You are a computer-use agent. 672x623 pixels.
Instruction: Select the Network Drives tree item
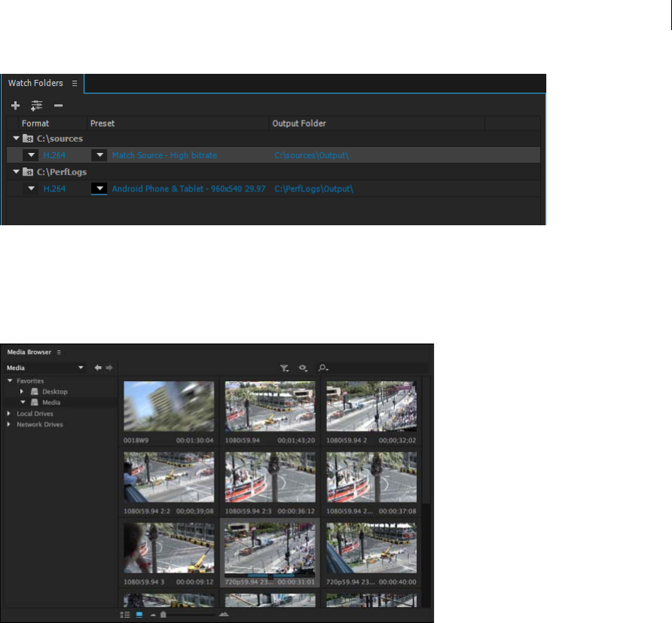40,424
